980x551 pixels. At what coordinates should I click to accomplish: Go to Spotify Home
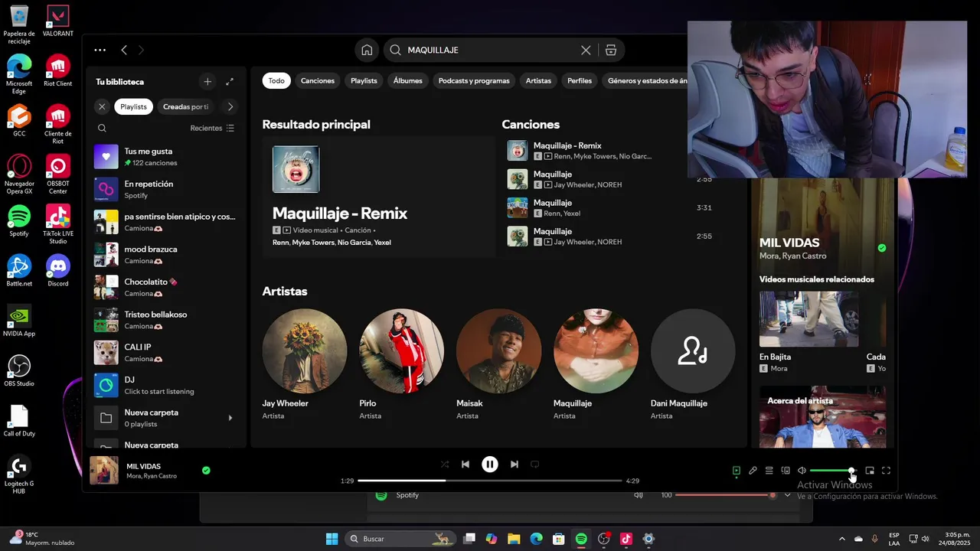click(x=367, y=50)
